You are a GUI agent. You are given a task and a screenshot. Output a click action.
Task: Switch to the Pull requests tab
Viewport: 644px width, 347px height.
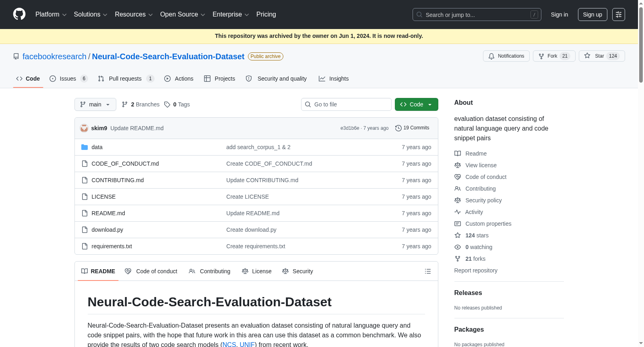(126, 79)
